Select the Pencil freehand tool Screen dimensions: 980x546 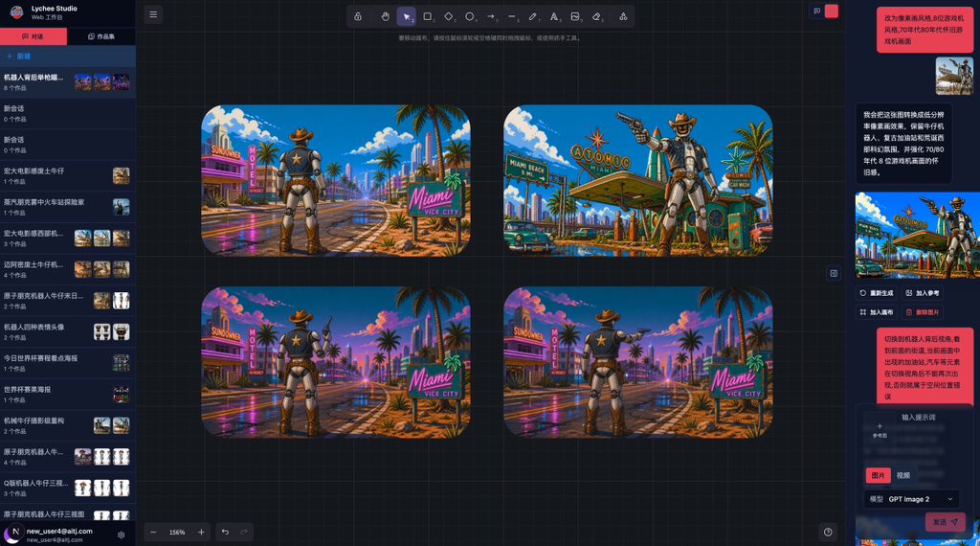532,16
